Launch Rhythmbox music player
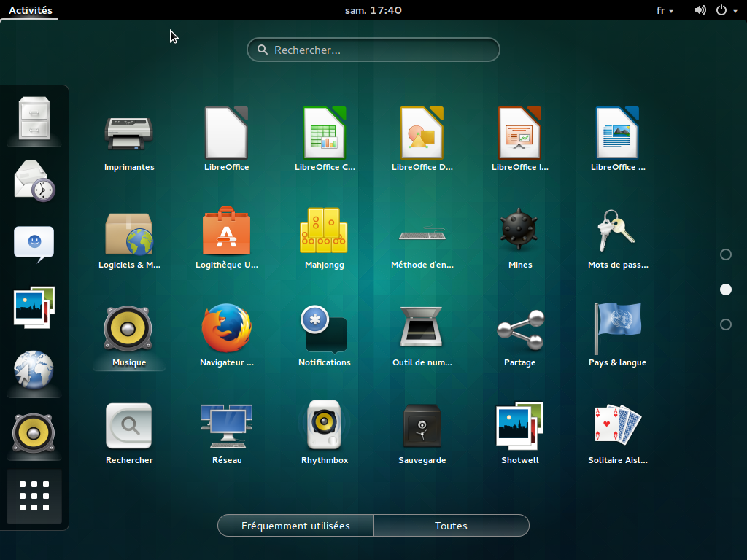 tap(325, 427)
